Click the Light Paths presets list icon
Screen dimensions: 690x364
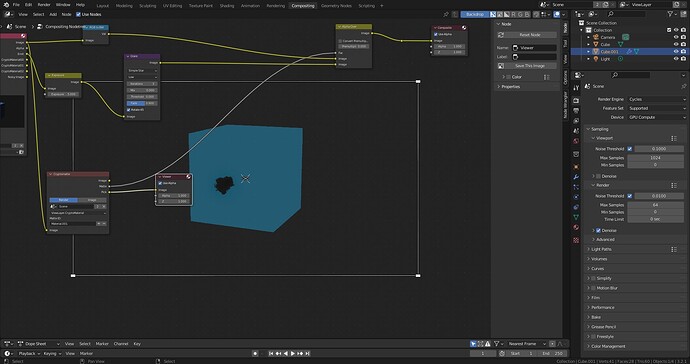674,250
